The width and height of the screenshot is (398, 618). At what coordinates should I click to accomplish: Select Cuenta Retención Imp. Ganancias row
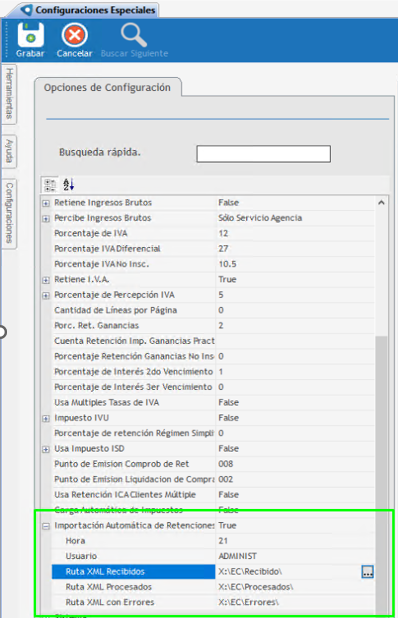pos(213,341)
